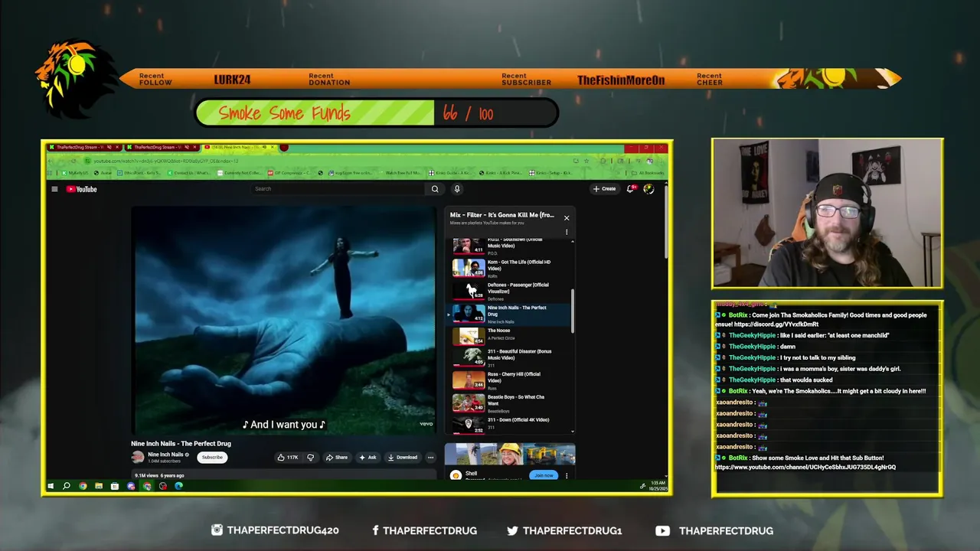Click the Smoke Some Funds goal bar
The height and width of the screenshot is (551, 980).
click(377, 113)
